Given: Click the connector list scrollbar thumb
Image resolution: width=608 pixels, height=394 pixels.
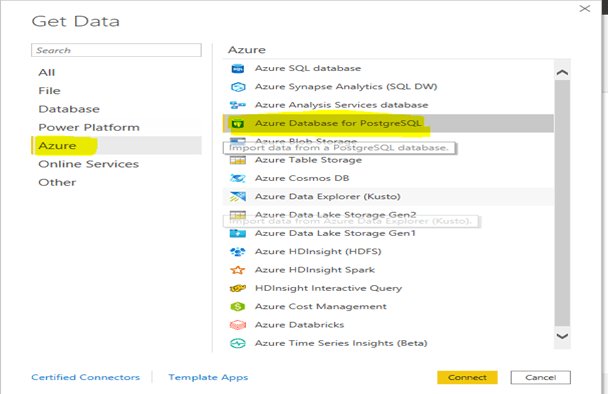Looking at the screenshot, I should (x=562, y=203).
